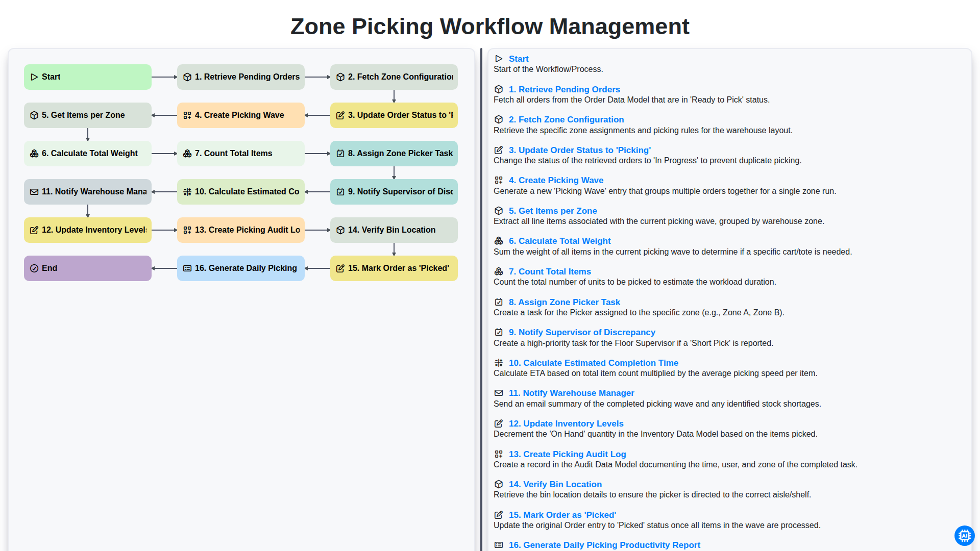This screenshot has height=551, width=980.
Task: Click the report icon in Generate Daily Picking node
Action: [x=187, y=268]
